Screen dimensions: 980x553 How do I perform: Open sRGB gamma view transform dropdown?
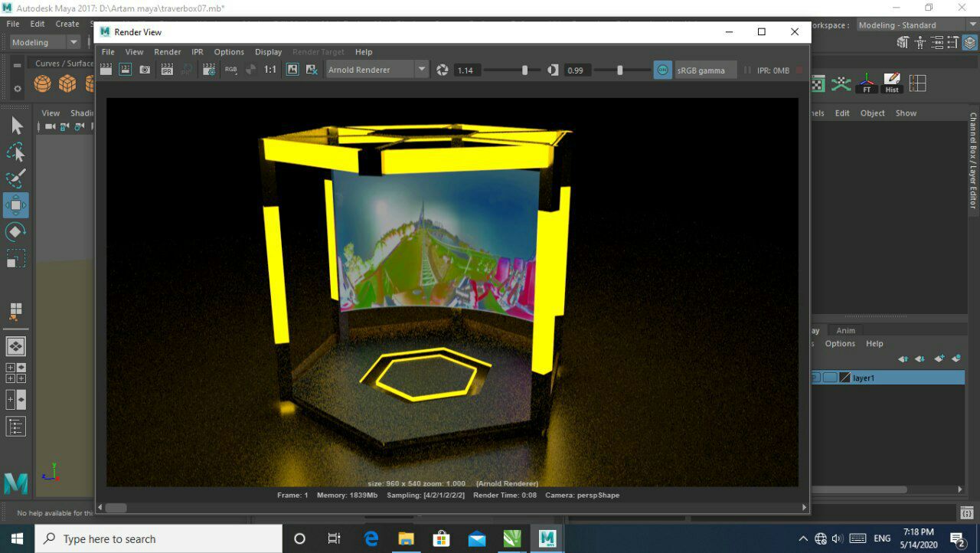pyautogui.click(x=705, y=70)
